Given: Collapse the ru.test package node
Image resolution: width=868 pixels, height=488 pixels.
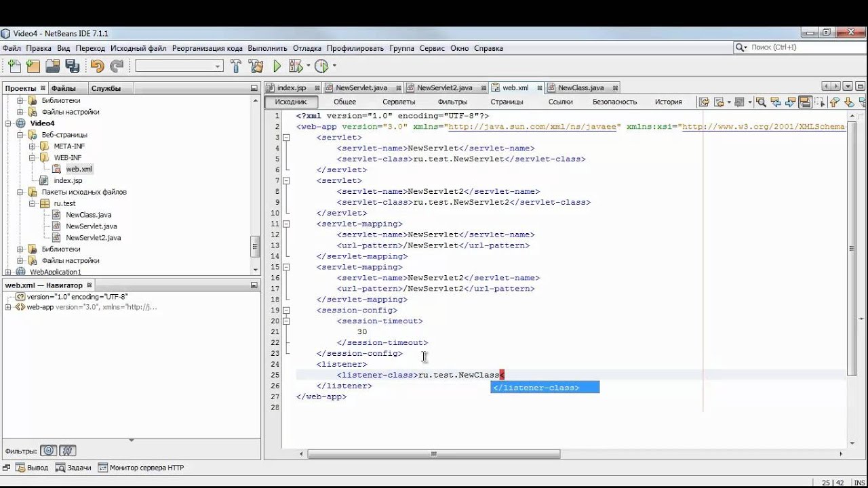Looking at the screenshot, I should [x=32, y=203].
